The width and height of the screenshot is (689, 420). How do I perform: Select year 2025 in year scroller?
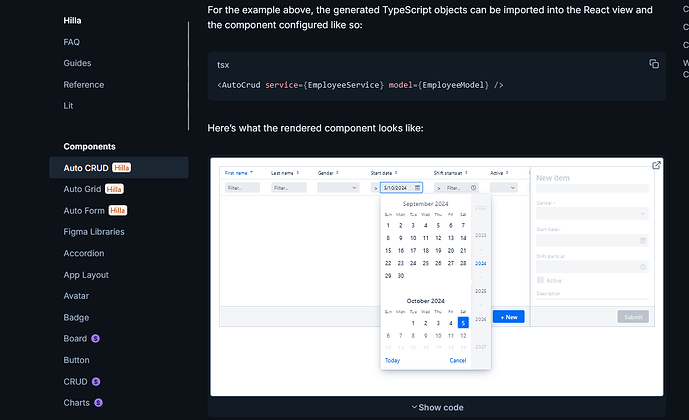pyautogui.click(x=481, y=291)
